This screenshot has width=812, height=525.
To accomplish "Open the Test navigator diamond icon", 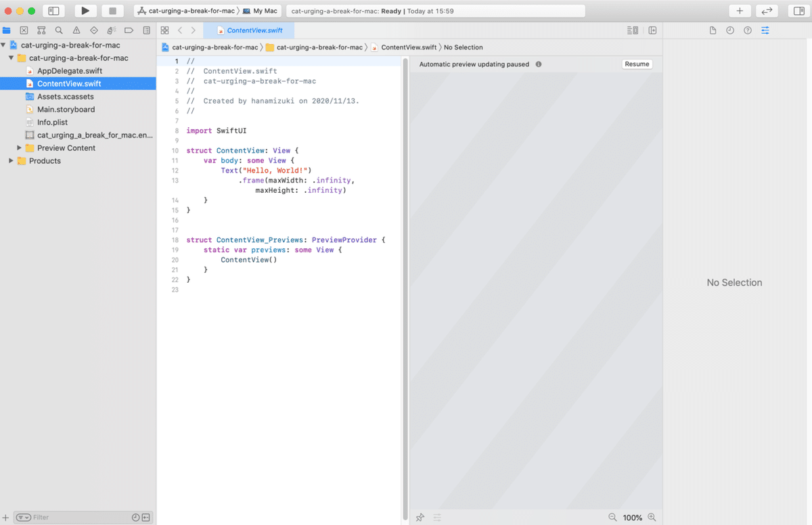I will [x=94, y=30].
